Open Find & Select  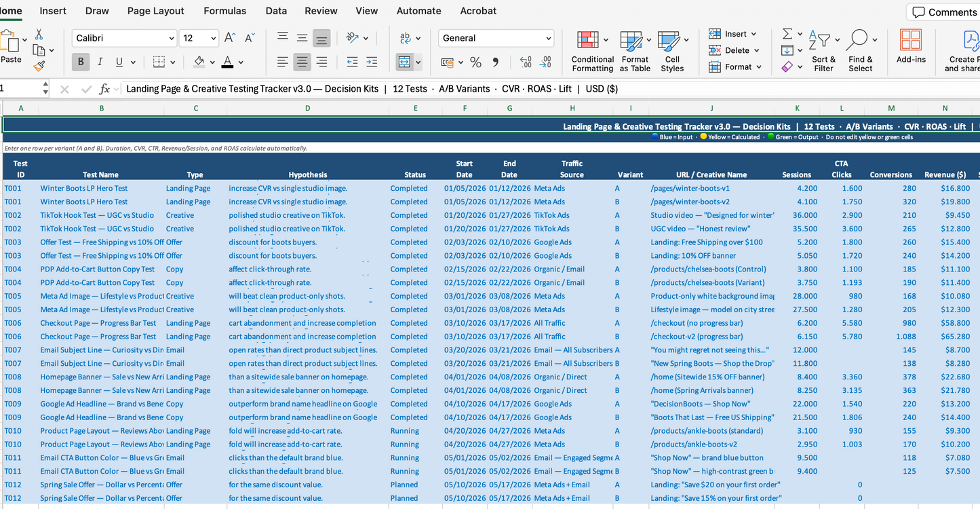[861, 51]
